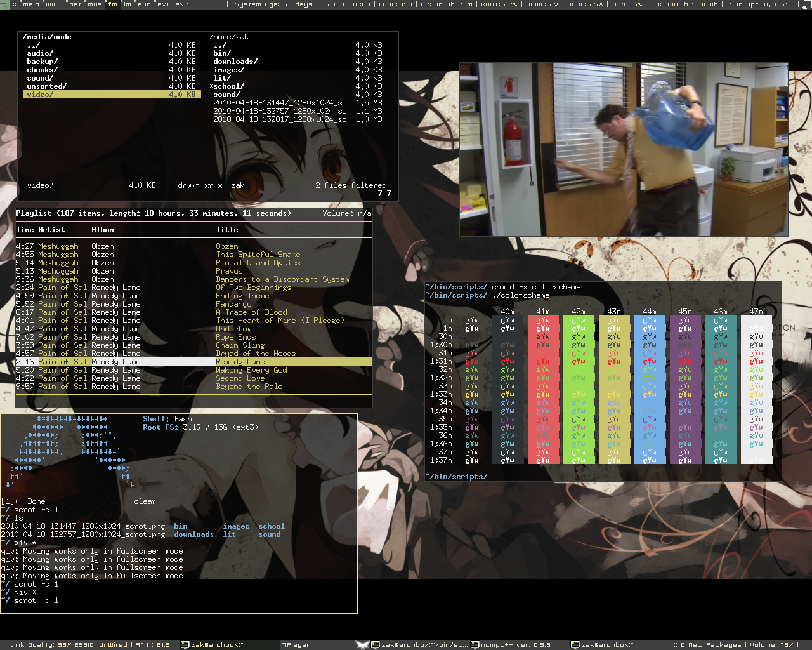
Task: Click the 'Volume: n/a' text in ncmpc++
Action: [347, 213]
